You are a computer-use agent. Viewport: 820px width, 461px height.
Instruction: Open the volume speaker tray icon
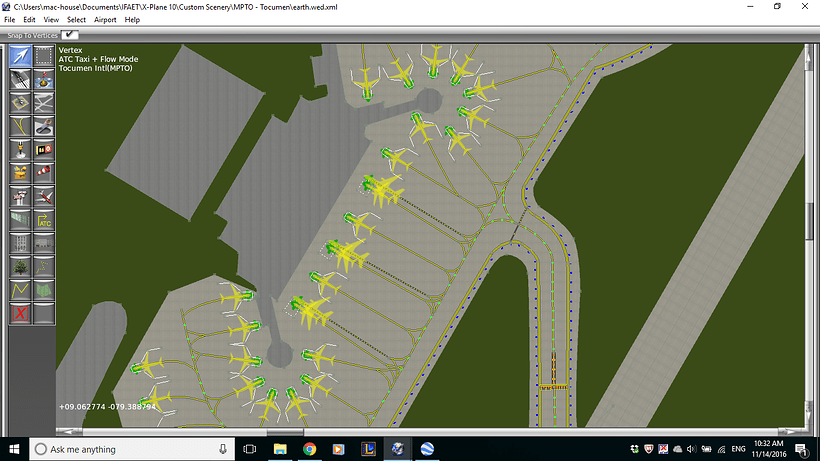click(x=691, y=449)
